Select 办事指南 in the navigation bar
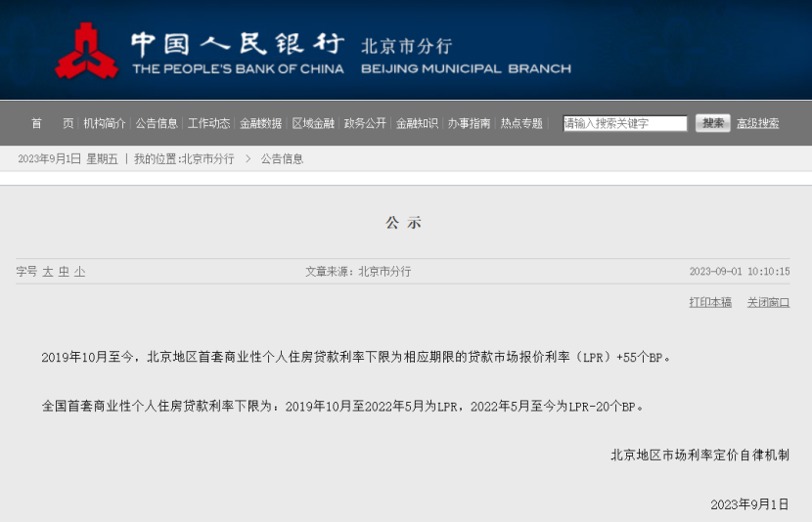Screen dimensions: 812x522 coord(470,123)
